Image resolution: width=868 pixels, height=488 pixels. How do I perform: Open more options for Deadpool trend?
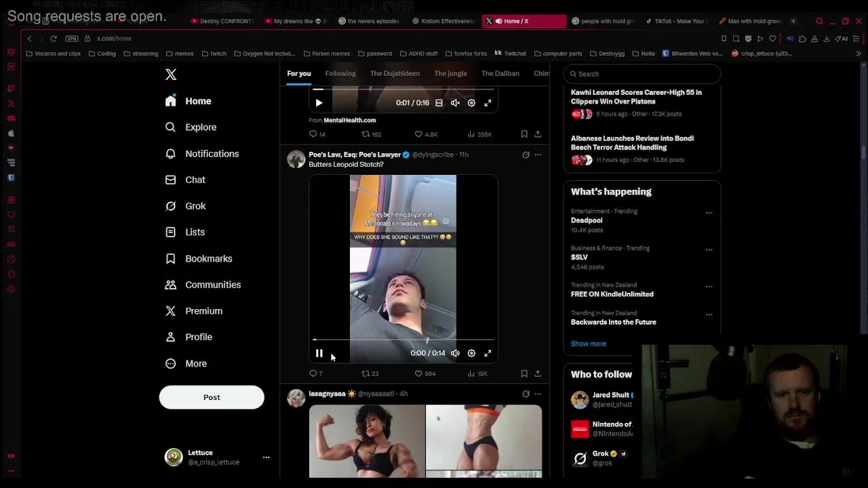pyautogui.click(x=709, y=213)
